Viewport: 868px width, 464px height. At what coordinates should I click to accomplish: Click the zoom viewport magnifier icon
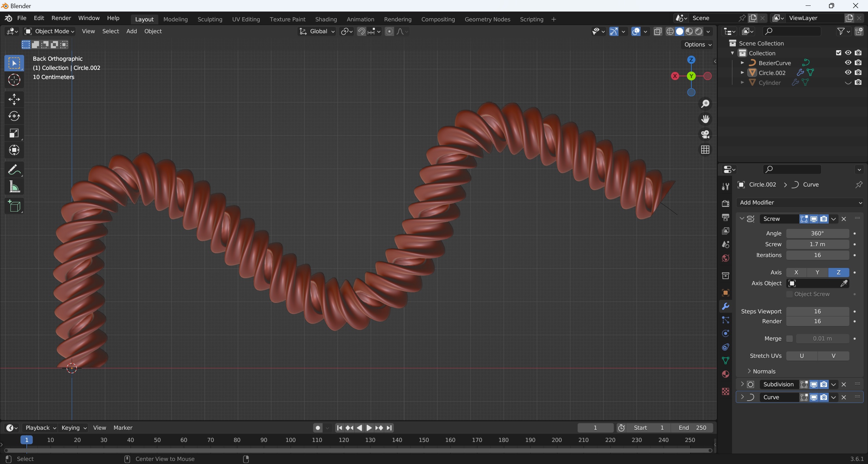tap(705, 104)
